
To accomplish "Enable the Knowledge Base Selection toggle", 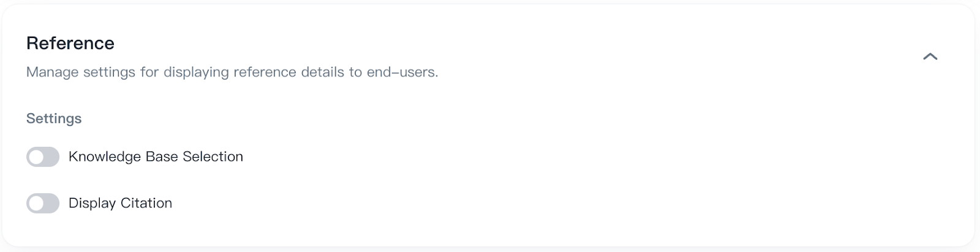I will (43, 157).
